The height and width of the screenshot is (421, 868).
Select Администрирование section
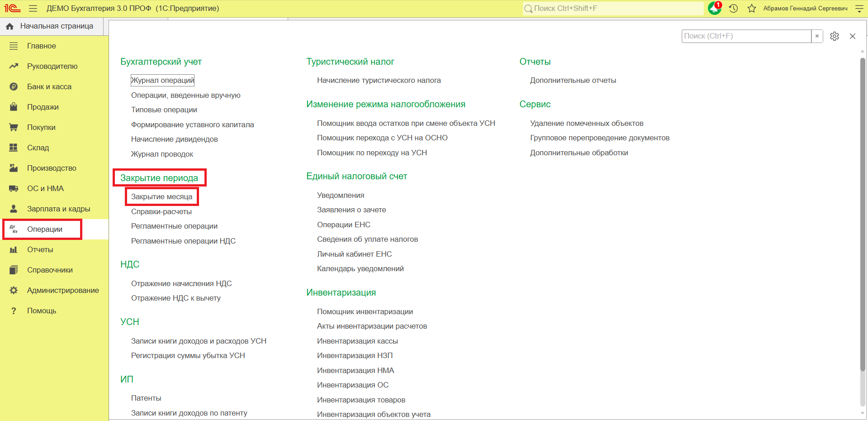(54, 290)
